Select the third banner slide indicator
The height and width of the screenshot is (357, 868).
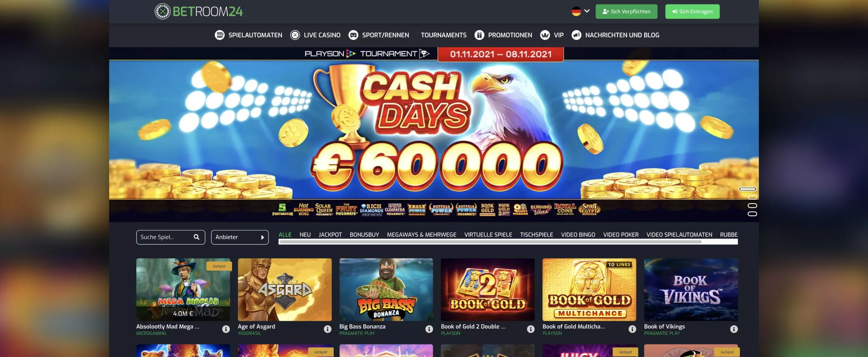click(752, 205)
